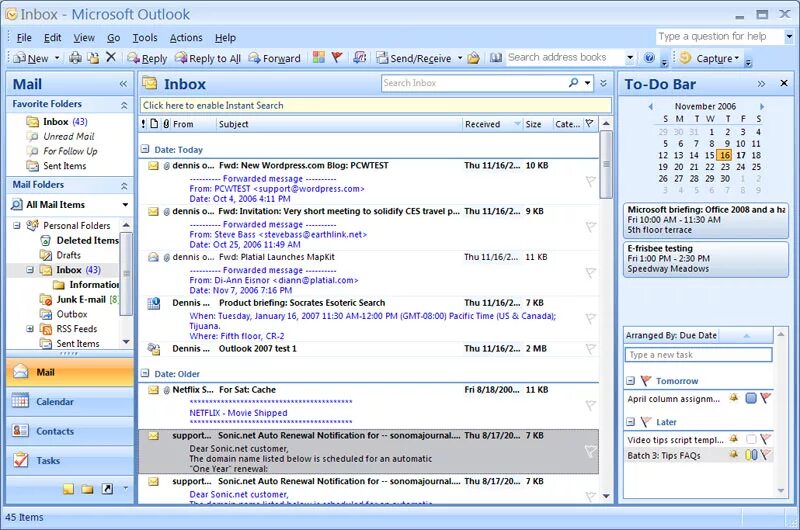Viewport: 800px width, 530px height.
Task: Click here to enable Instant Search
Action: click(x=376, y=106)
